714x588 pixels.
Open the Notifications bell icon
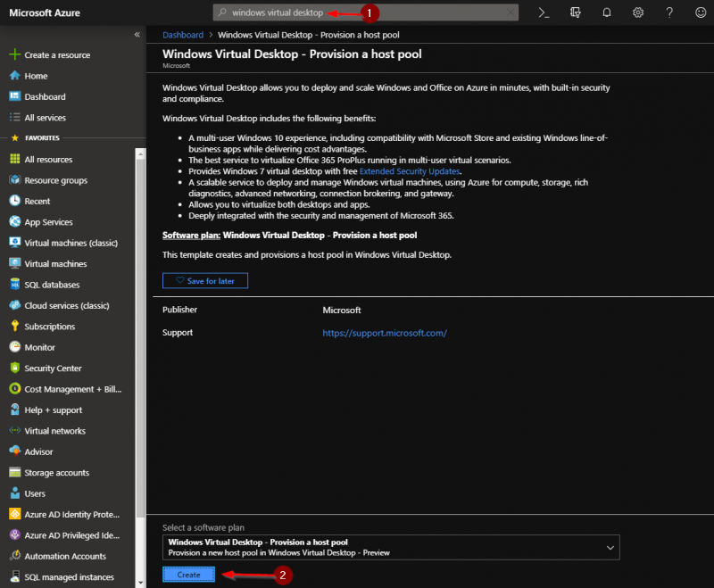point(608,12)
